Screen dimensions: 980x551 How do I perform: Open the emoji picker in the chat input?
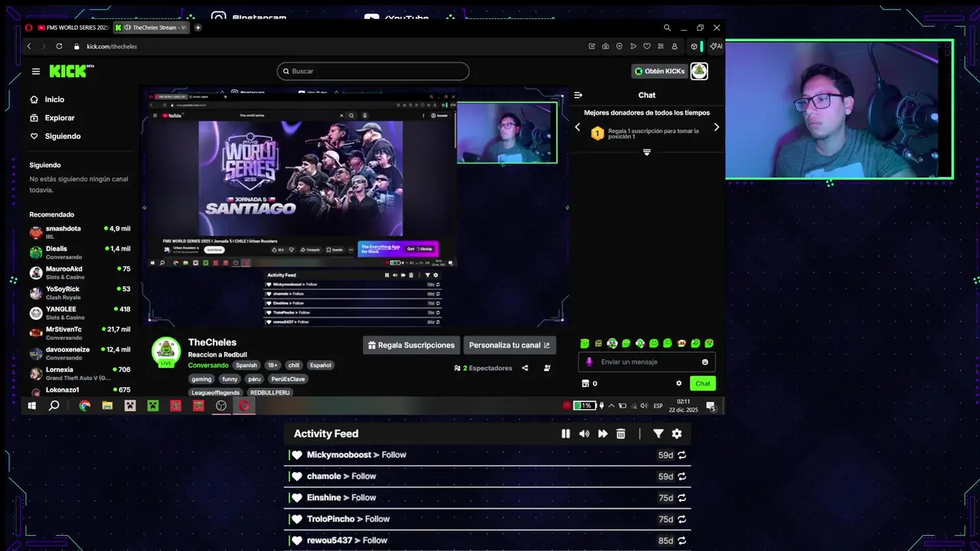pos(705,362)
